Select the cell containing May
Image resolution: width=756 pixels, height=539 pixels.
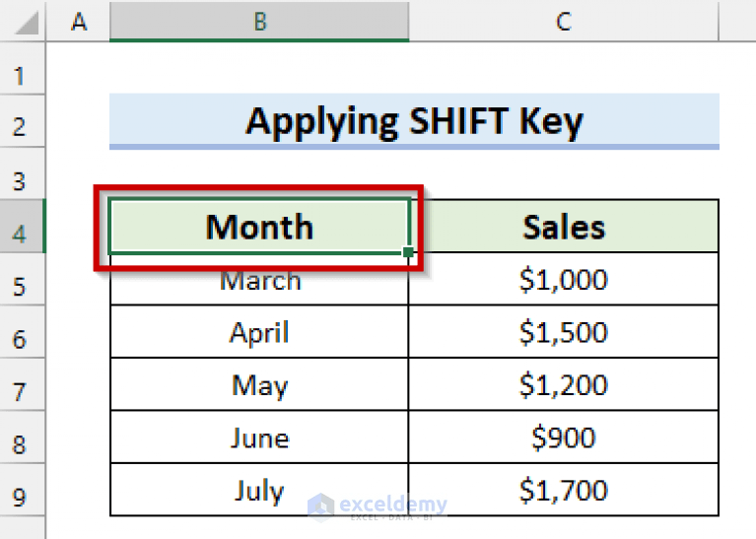[259, 384]
